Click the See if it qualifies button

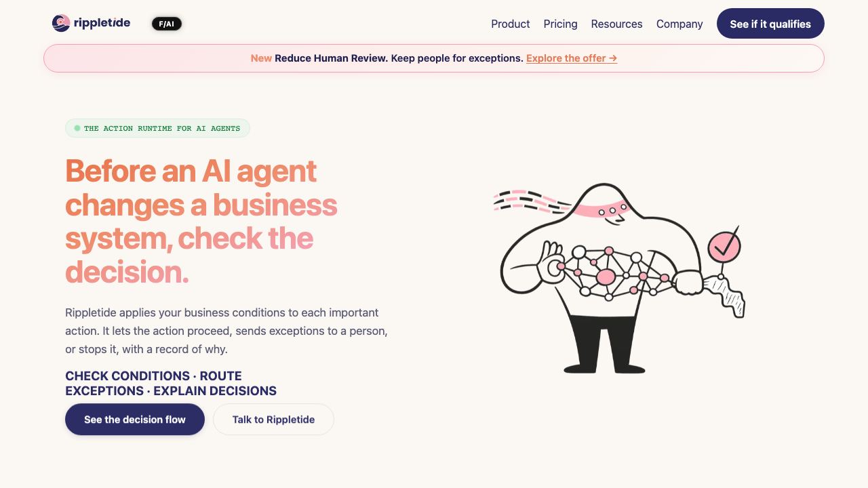coord(770,24)
